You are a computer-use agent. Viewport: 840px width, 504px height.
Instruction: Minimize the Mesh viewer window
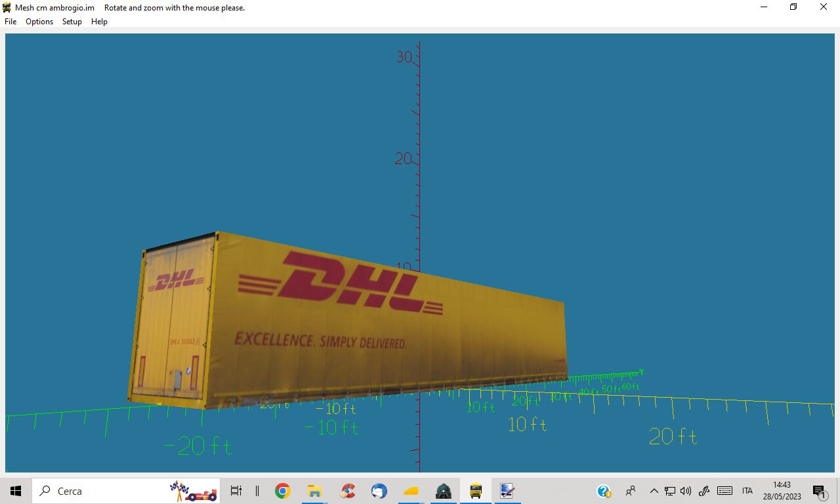(764, 7)
